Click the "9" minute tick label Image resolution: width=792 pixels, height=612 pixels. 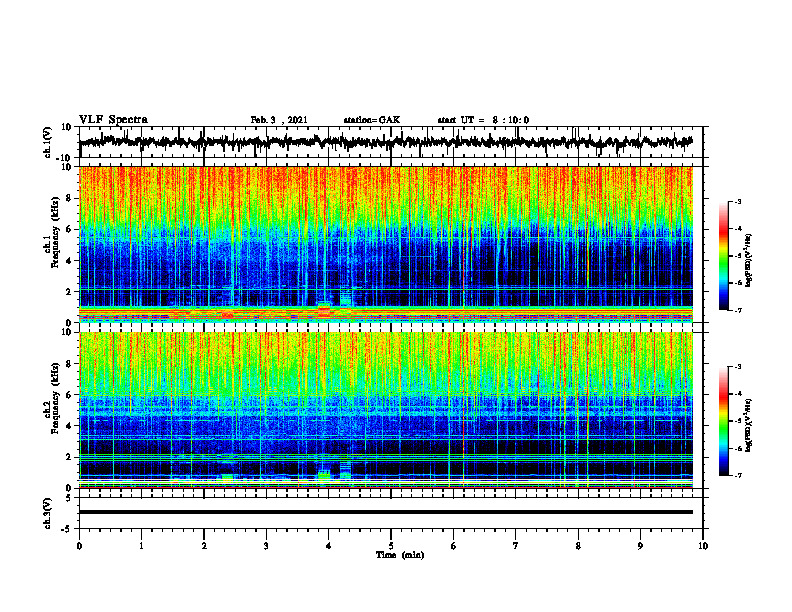coord(640,546)
